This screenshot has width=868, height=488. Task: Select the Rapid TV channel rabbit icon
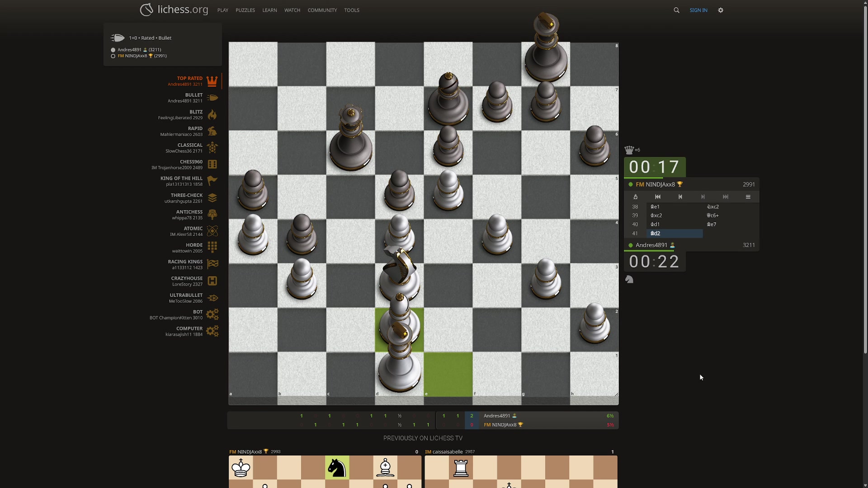[212, 131]
